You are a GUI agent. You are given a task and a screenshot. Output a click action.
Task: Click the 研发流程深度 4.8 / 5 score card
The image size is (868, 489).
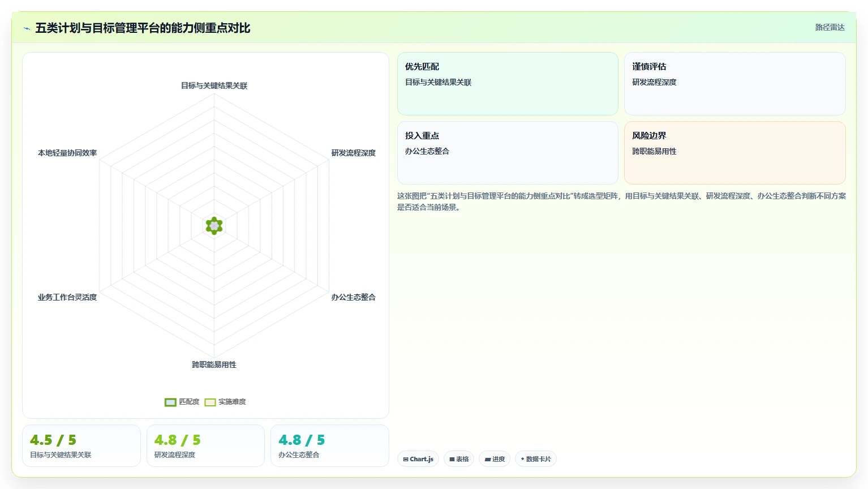[205, 446]
